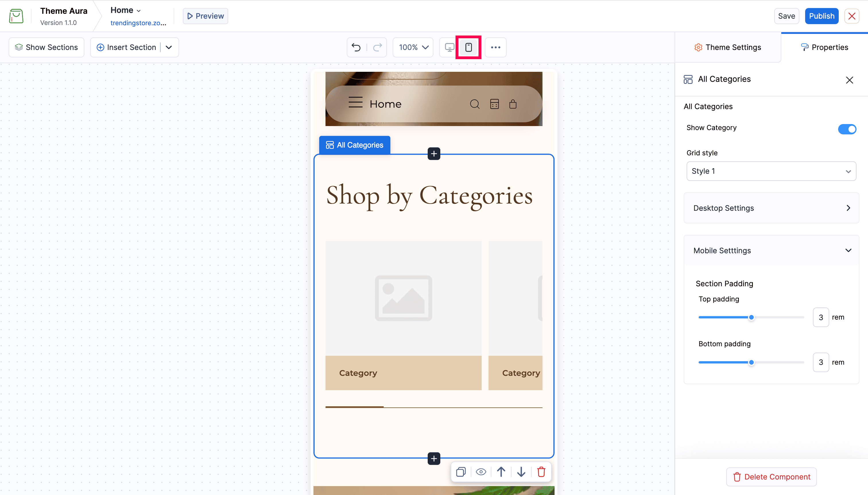Switch to the Theme Settings tab
Viewport: 868px width, 495px height.
(x=728, y=47)
